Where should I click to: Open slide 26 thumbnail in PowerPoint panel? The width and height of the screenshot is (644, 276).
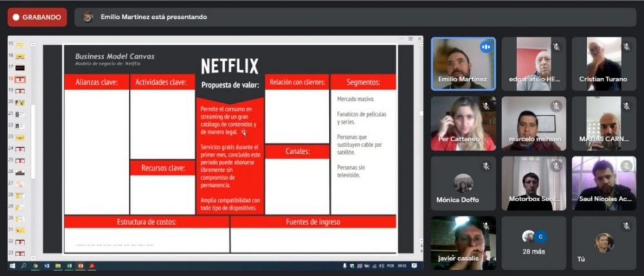pyautogui.click(x=20, y=172)
